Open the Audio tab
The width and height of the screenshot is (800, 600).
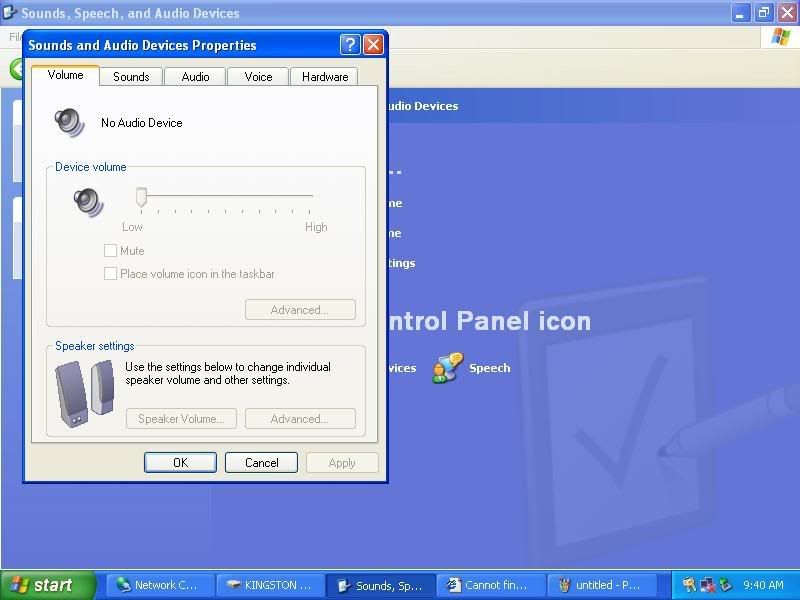195,77
